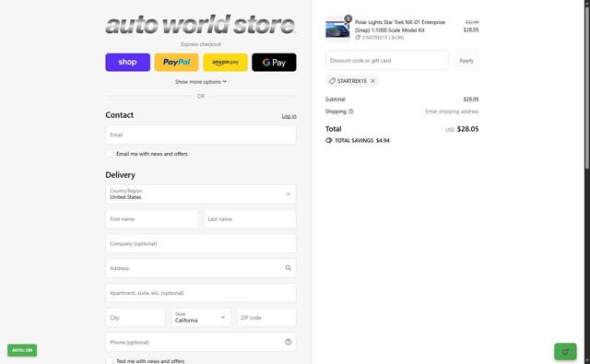Click the Total Savings tag icon
This screenshot has height=364, width=590.
(329, 140)
